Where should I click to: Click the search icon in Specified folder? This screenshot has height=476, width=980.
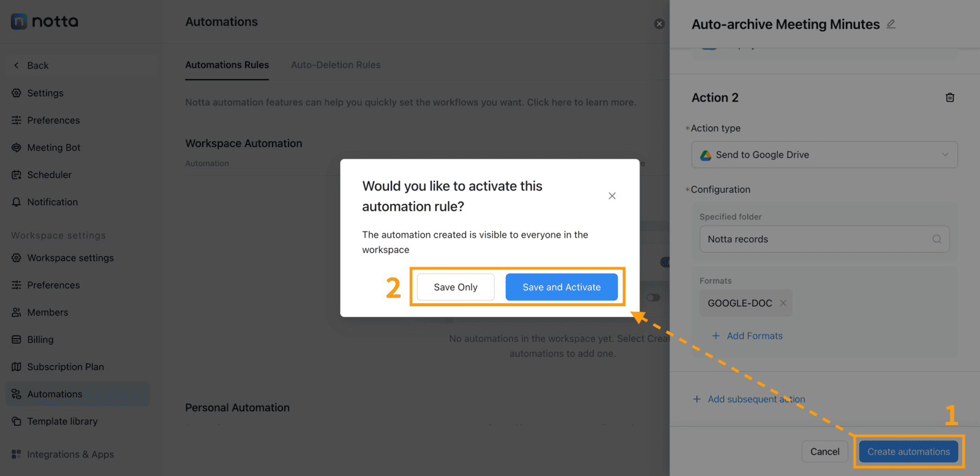(937, 239)
